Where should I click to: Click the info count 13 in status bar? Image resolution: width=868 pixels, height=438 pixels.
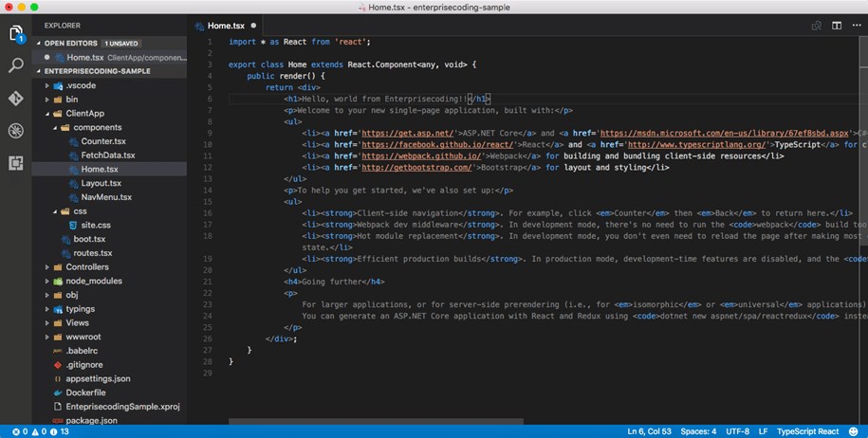(59, 431)
